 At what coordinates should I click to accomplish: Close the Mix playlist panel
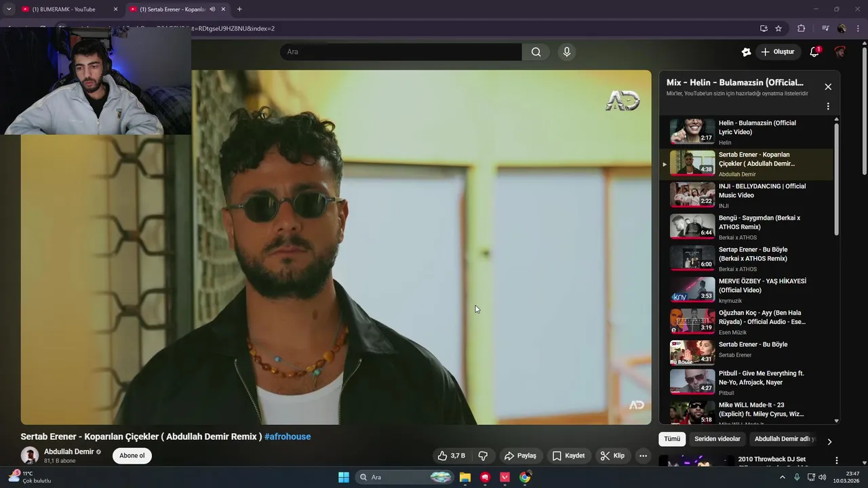click(x=828, y=87)
